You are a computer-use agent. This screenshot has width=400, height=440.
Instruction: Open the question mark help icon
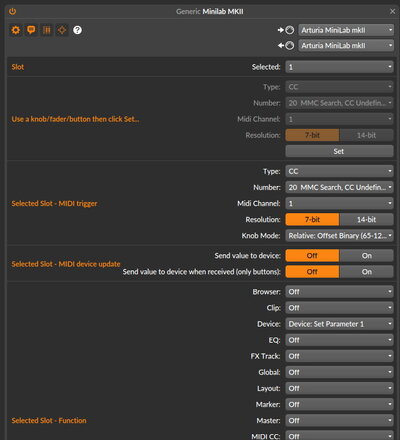coord(77,30)
